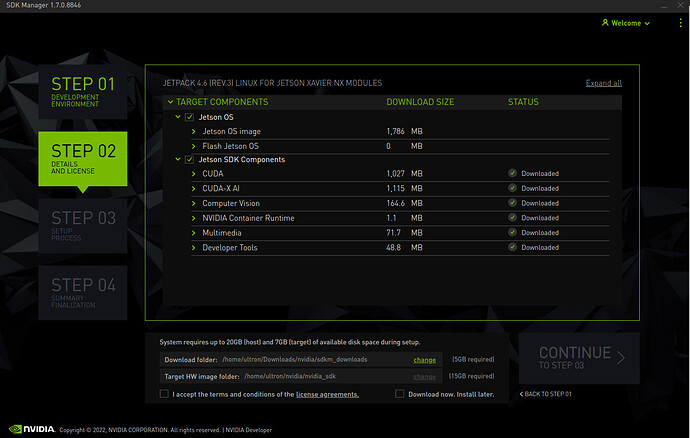Click the JetPack 4.6 title text
Viewport: 690px width, 438px height.
click(272, 83)
